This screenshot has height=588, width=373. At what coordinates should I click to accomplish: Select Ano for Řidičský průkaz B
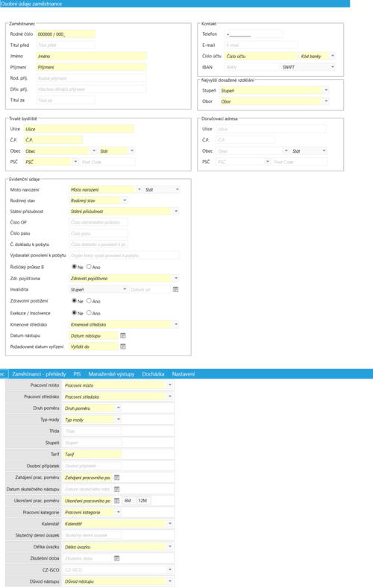[x=89, y=267]
